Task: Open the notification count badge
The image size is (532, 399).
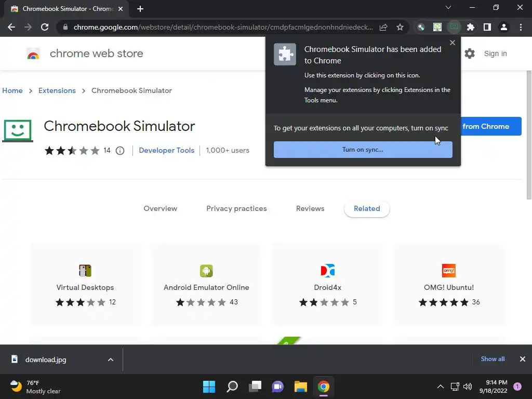Action: click(x=517, y=387)
